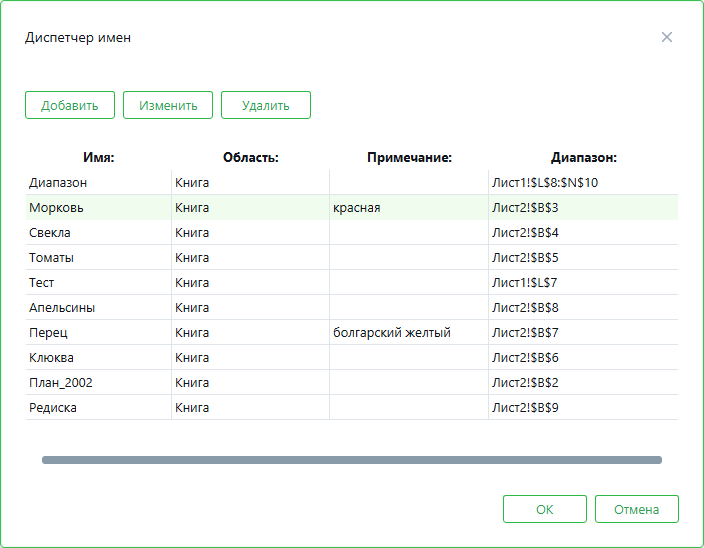Screen dimensions: 704x548
Task: Click the Область column header
Action: tap(250, 158)
